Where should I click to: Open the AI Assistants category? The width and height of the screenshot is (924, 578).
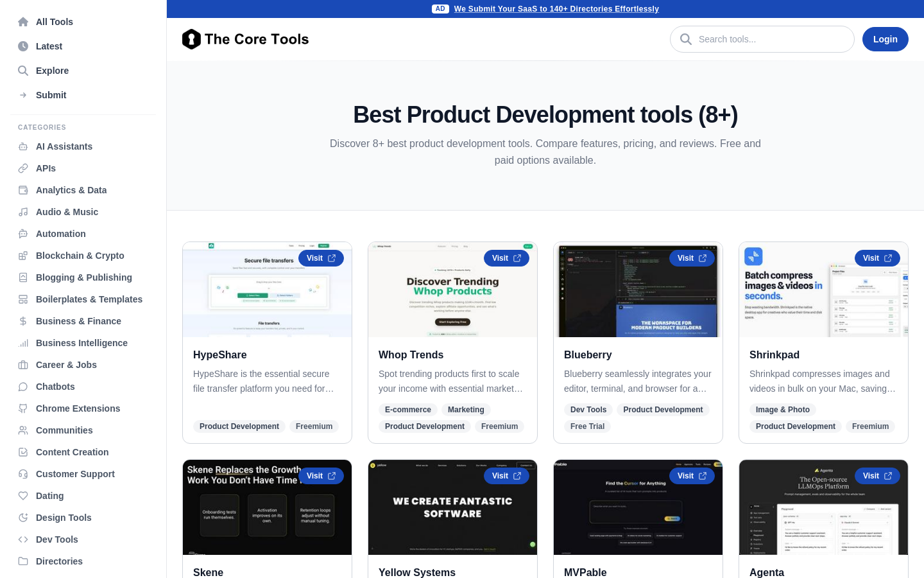point(83,146)
